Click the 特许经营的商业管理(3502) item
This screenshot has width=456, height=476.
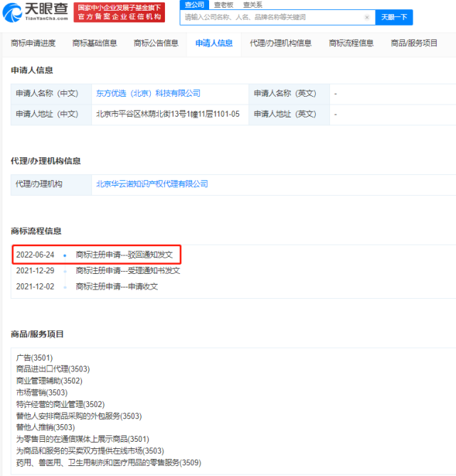coord(60,404)
